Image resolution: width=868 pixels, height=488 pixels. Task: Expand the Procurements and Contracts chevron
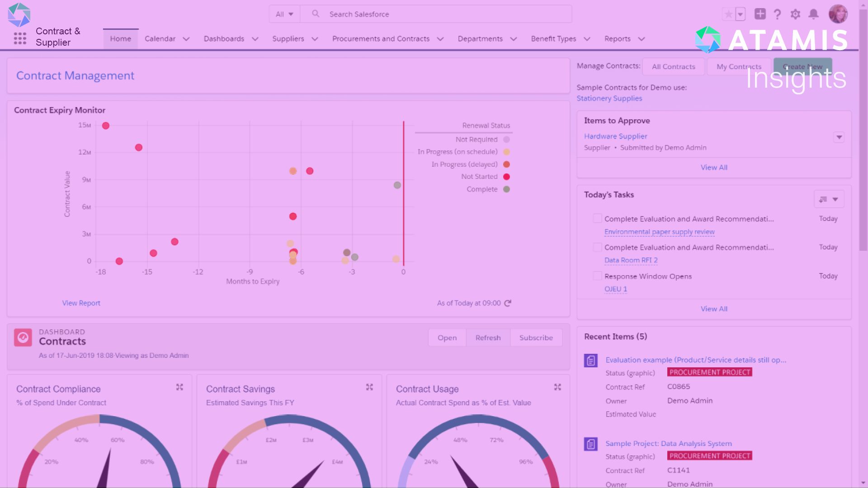[440, 39]
